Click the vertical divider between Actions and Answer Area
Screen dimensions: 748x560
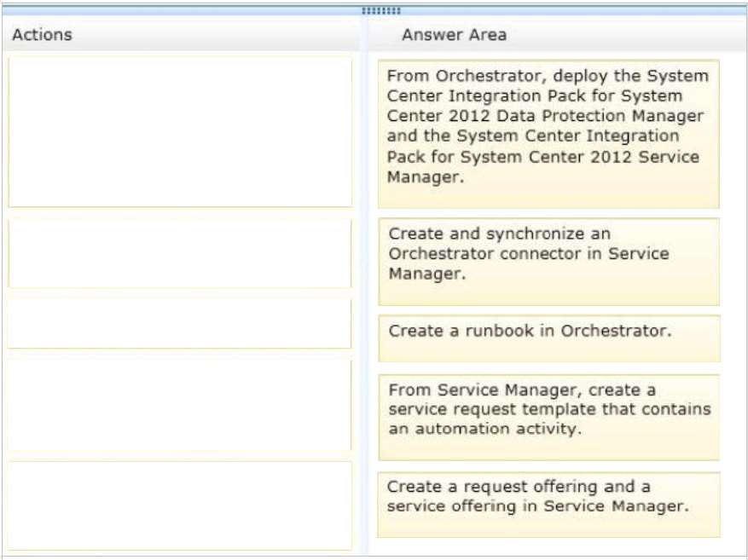tap(365, 286)
